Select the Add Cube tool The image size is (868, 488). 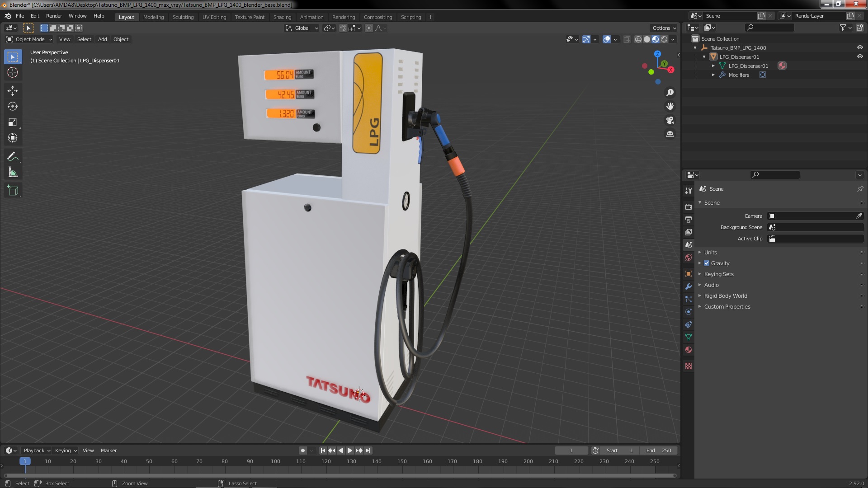13,191
